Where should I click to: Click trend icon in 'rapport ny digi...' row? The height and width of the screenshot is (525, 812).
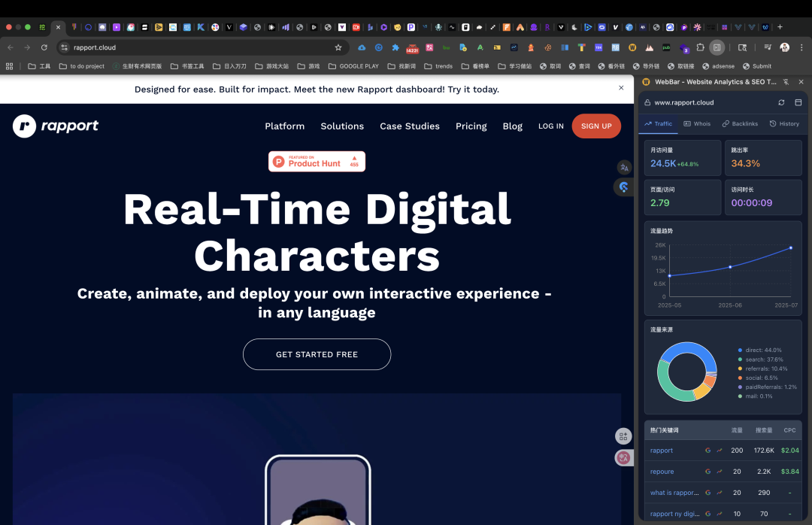[720, 514]
